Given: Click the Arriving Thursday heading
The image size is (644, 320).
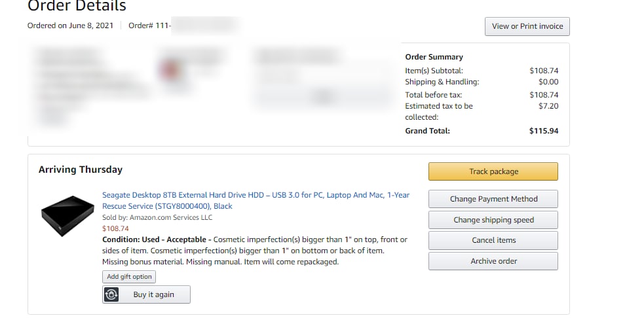Looking at the screenshot, I should (81, 170).
